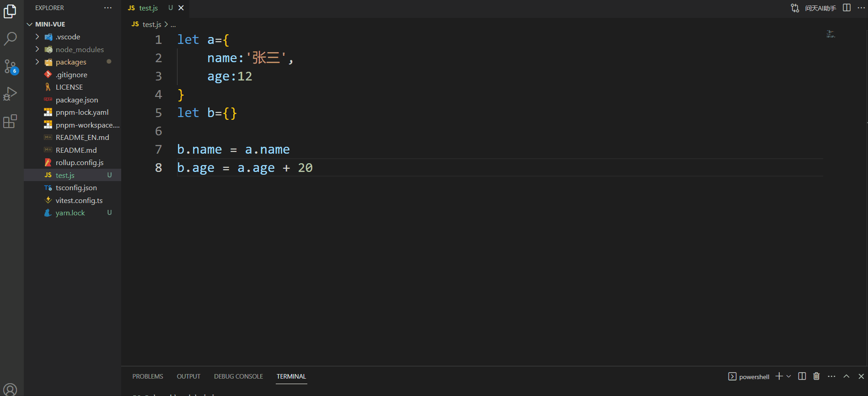This screenshot has height=396, width=868.
Task: Kill terminal with trash icon
Action: [x=816, y=376]
